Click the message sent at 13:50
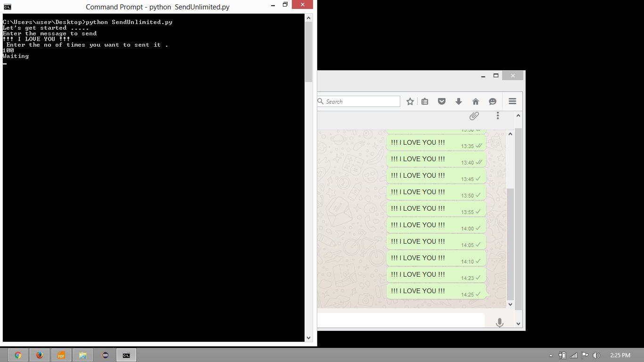Image resolution: width=644 pixels, height=362 pixels. [436, 192]
